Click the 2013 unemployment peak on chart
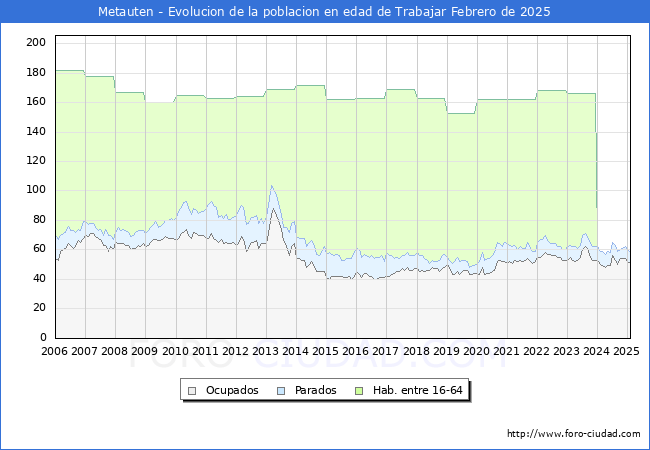 click(272, 186)
